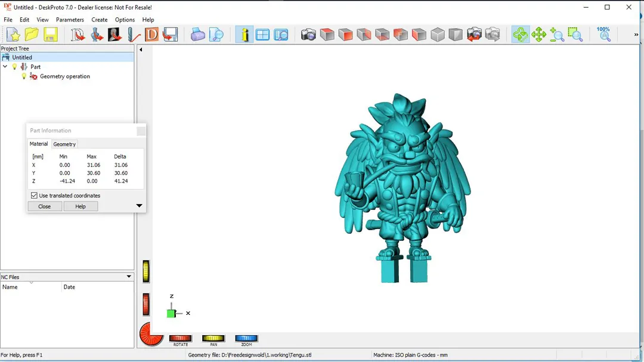Load a bitmap file with the portrait icon
The image size is (644, 362).
[x=114, y=35]
